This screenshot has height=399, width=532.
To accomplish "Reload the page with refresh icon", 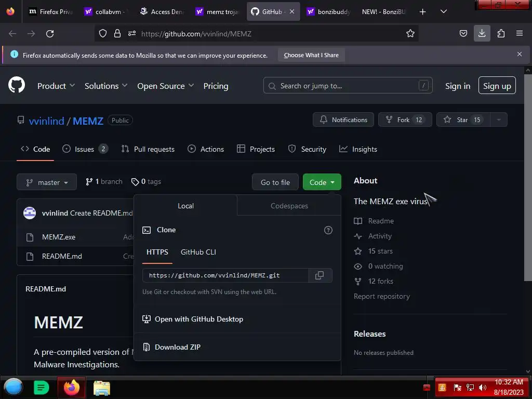I will (50, 34).
